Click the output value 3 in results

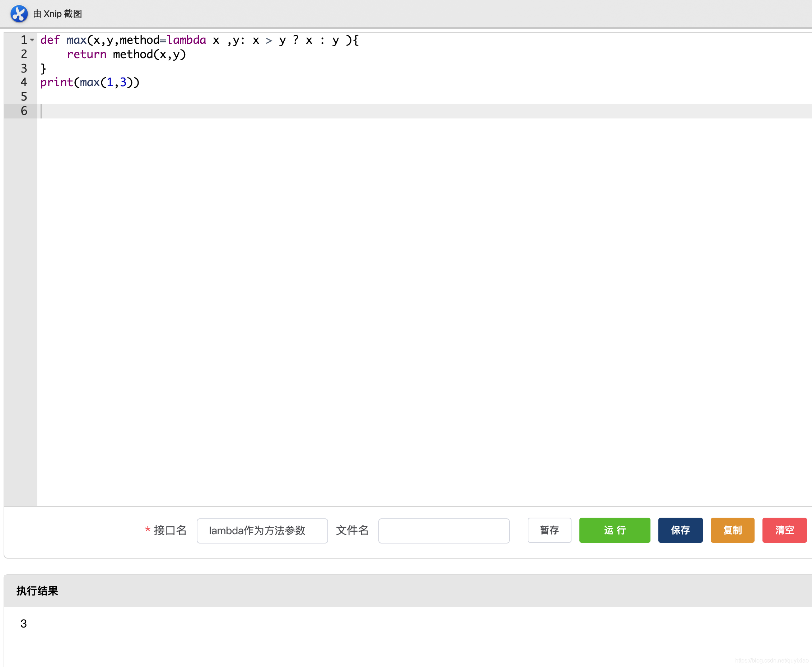point(24,623)
